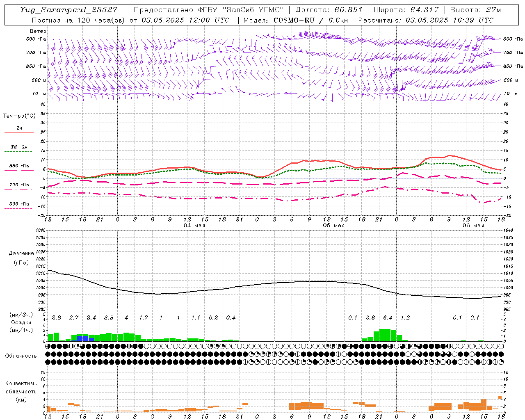Select the 700 гПа temperature legend entry

pos(19,185)
